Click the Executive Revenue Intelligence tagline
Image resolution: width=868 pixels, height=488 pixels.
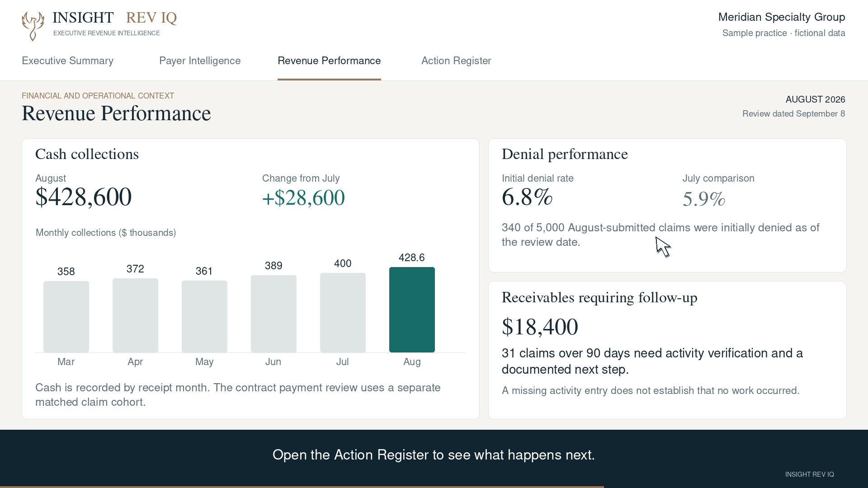click(x=106, y=33)
